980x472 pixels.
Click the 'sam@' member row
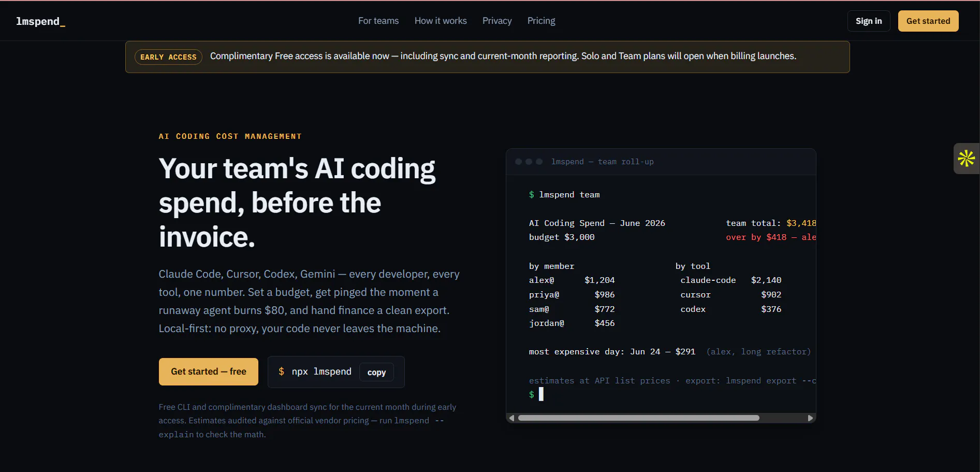click(572, 309)
